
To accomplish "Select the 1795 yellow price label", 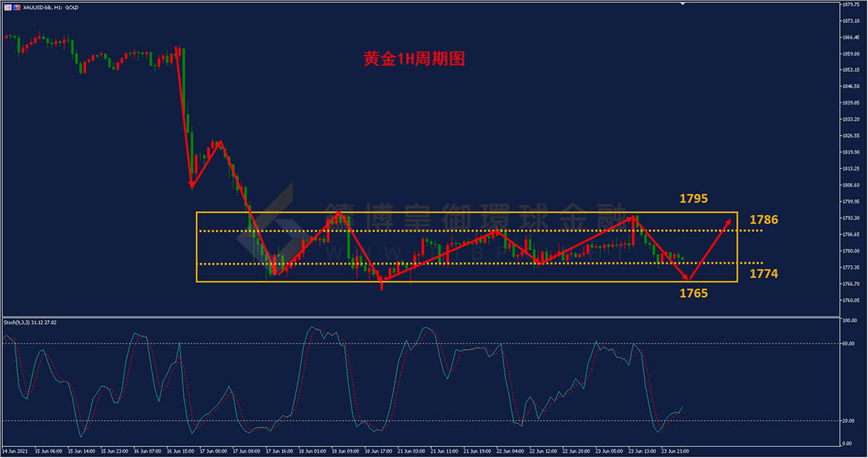I will 694,199.
